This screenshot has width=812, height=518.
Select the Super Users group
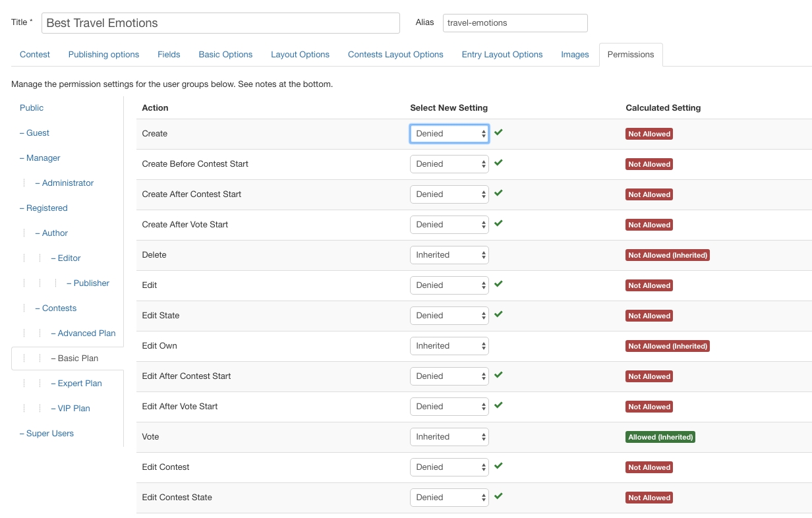[50, 434]
